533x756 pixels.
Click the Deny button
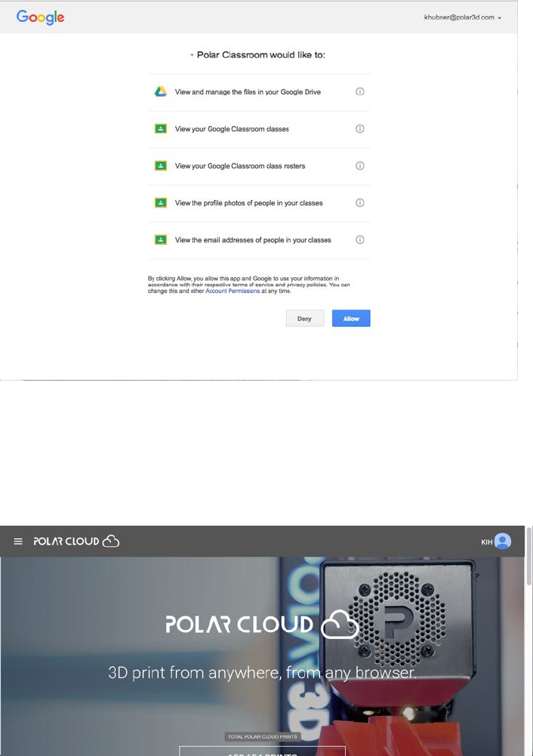click(304, 318)
